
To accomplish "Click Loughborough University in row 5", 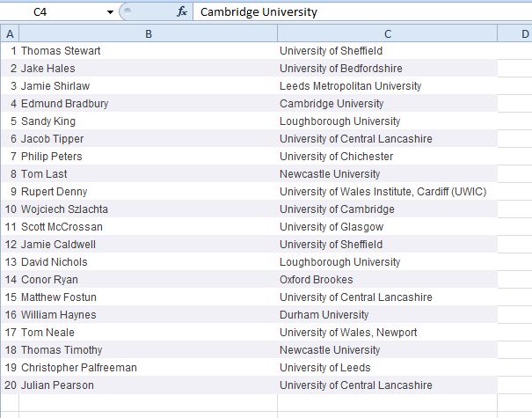I will point(388,121).
